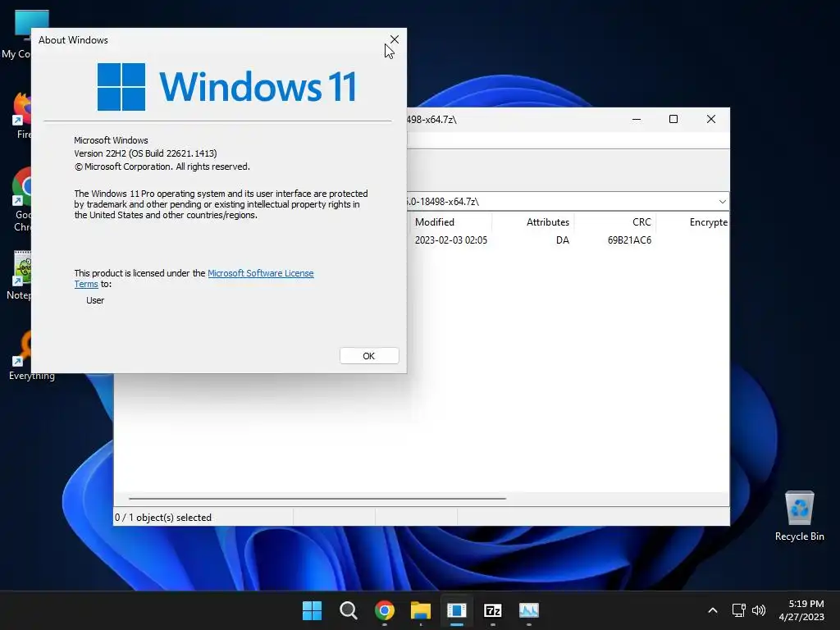Open network status tray icon
The width and height of the screenshot is (840, 630).
[739, 610]
